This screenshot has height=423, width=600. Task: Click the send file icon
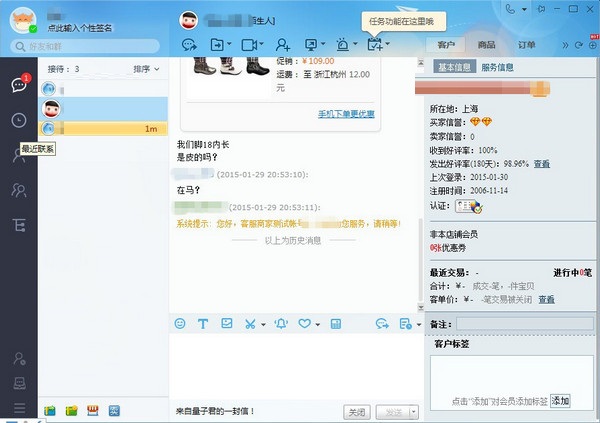pyautogui.click(x=217, y=45)
